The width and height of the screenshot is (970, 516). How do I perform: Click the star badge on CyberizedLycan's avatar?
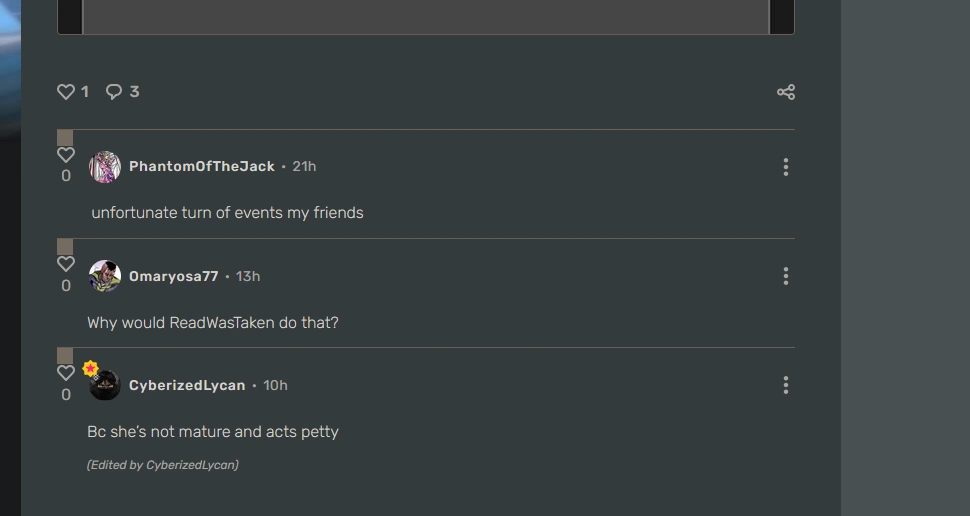90,369
